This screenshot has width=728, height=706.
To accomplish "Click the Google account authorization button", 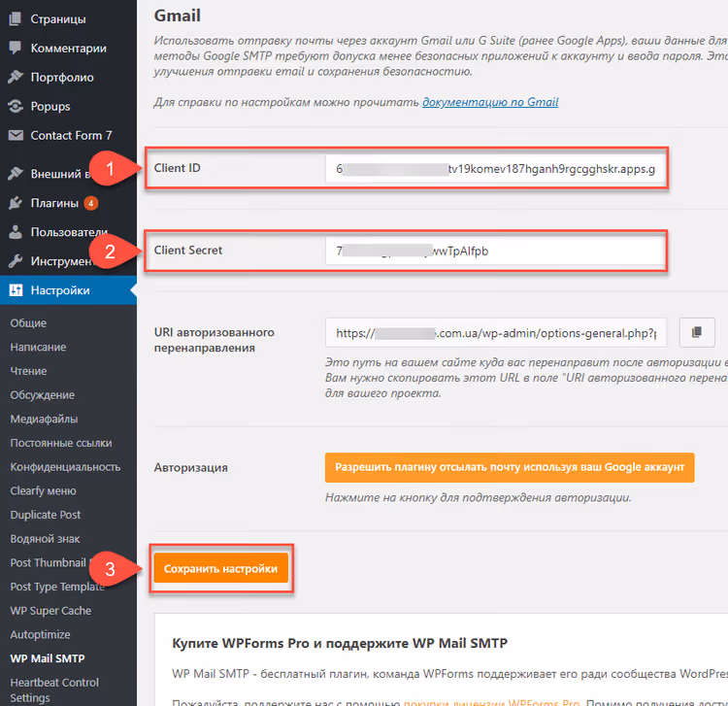I will pyautogui.click(x=510, y=467).
